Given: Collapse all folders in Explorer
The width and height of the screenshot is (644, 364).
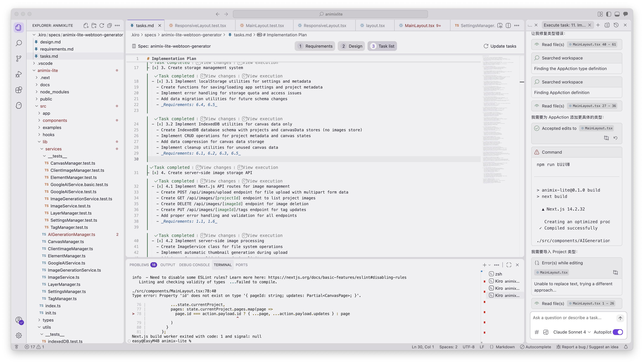Looking at the screenshot, I should tap(109, 25).
